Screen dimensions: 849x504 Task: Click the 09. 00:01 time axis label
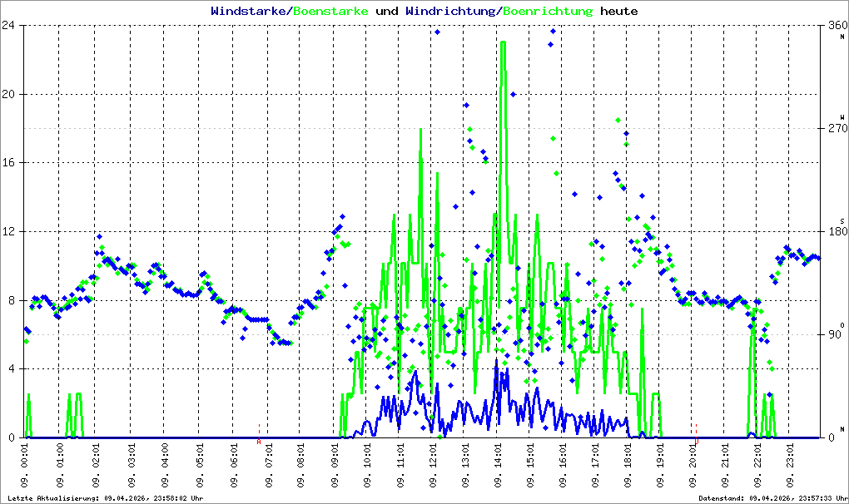pyautogui.click(x=24, y=466)
